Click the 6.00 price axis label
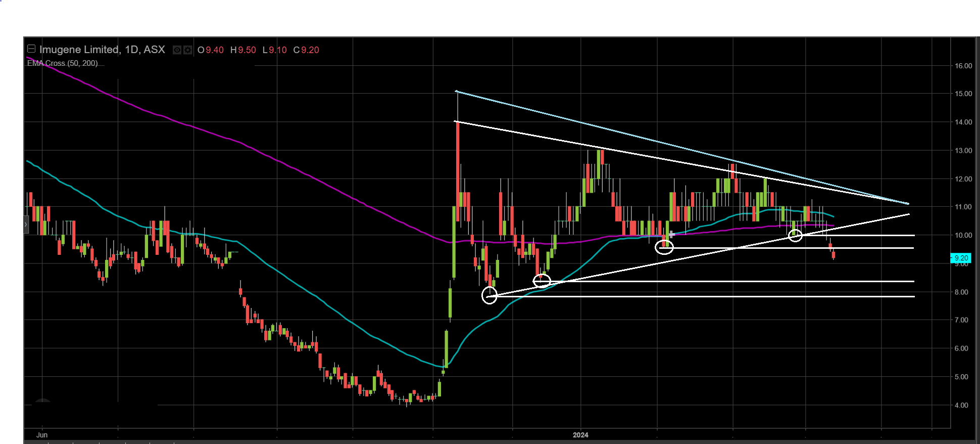Screen dimensions: 980x444 (x=961, y=348)
